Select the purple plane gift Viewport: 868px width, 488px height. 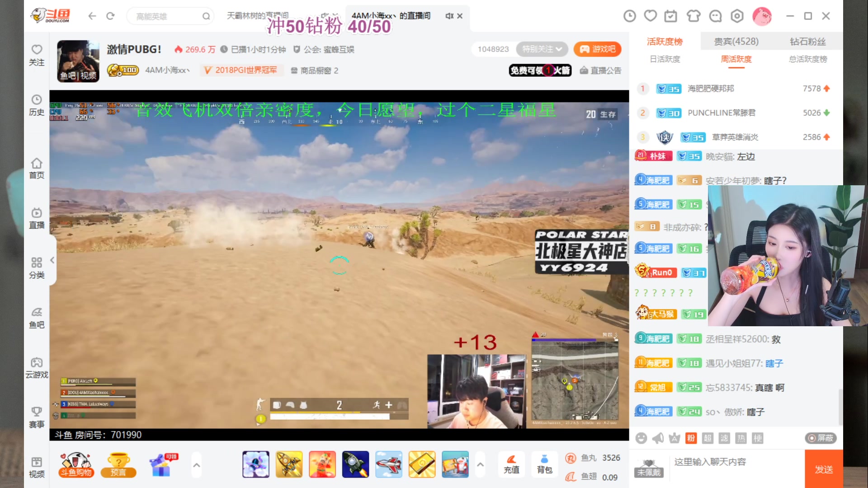tap(256, 464)
